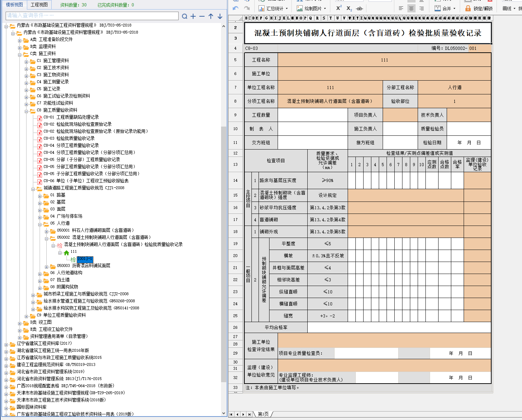Expand 辽宁省建筑工程资料库(2017) node
This screenshot has width=522, height=420.
click(6, 344)
